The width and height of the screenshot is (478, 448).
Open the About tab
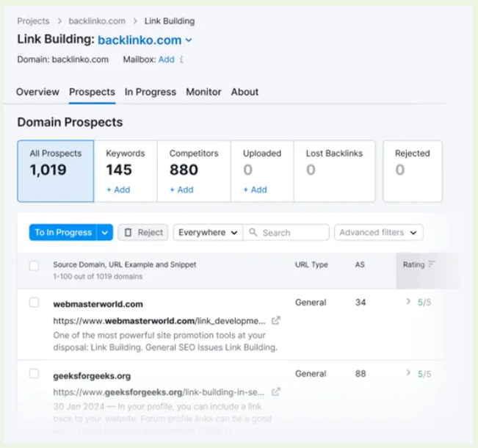[245, 92]
